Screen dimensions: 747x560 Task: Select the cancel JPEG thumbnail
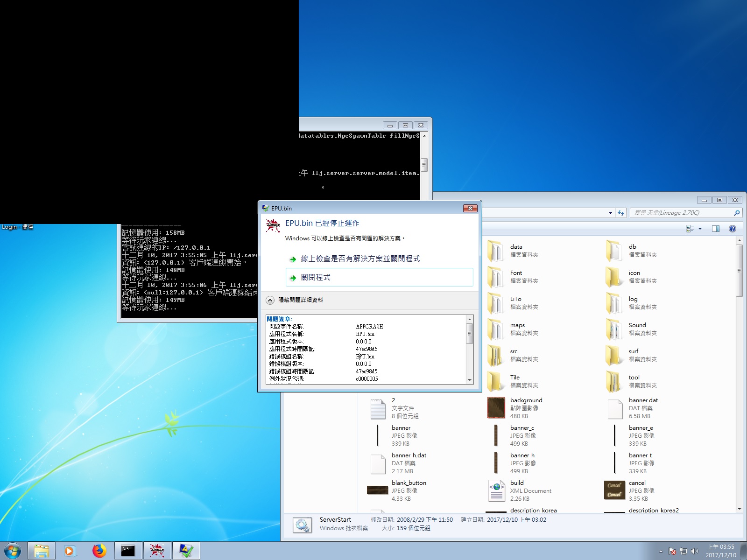(x=614, y=490)
